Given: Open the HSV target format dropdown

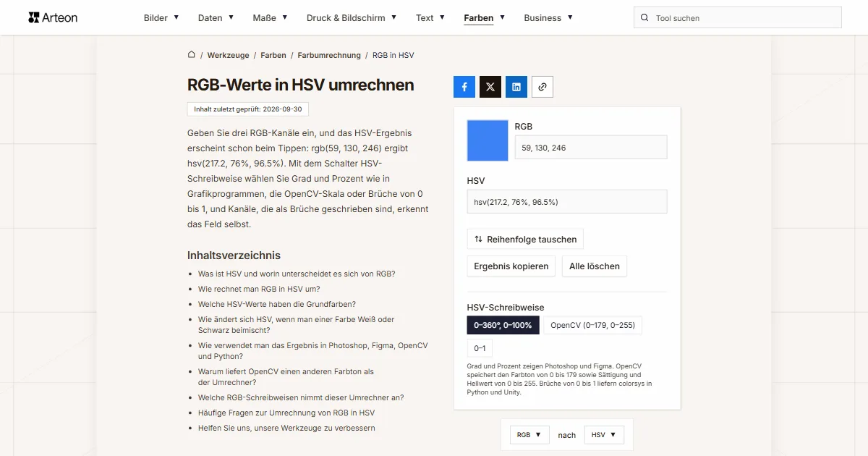Looking at the screenshot, I should pos(604,435).
